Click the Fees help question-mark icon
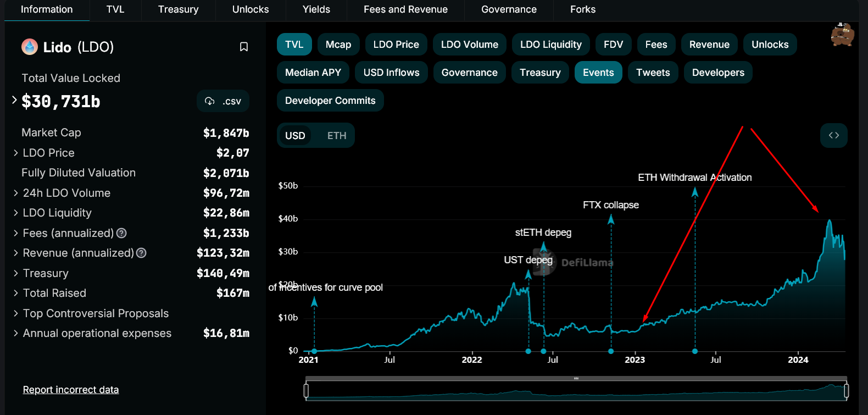Image resolution: width=868 pixels, height=415 pixels. coord(121,233)
